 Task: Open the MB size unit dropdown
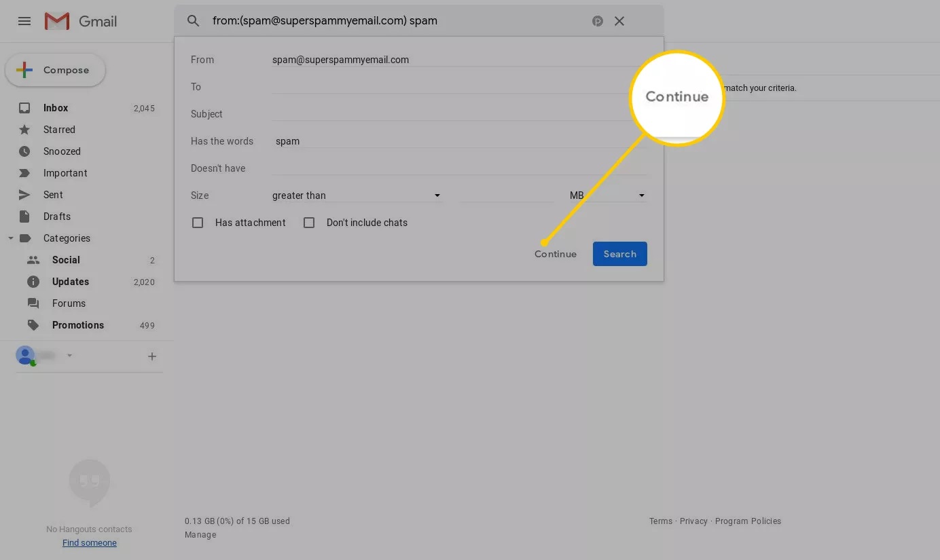(607, 195)
